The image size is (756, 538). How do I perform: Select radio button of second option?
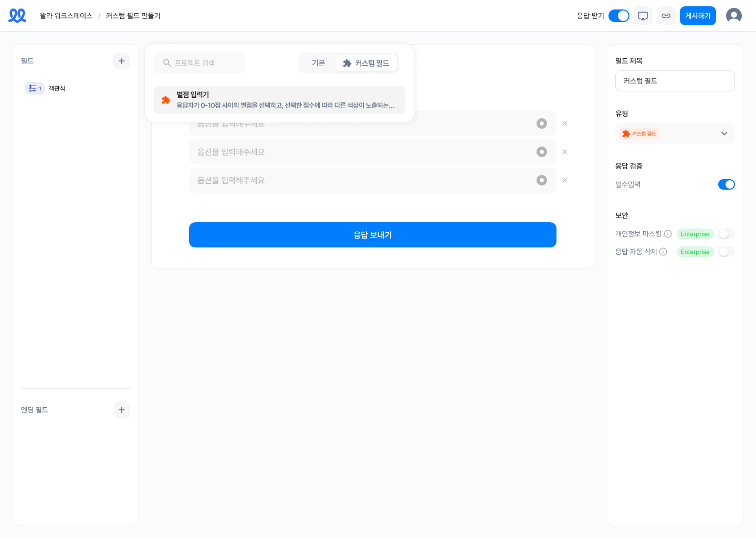pyautogui.click(x=542, y=152)
